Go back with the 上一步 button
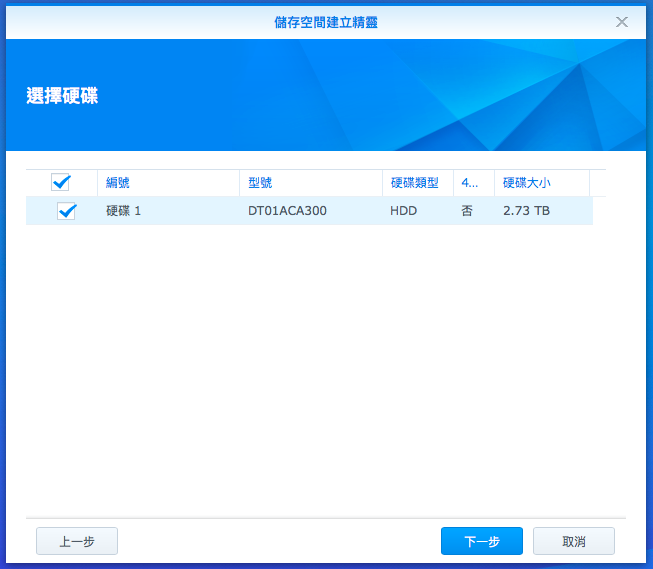Screen dimensions: 653x569 point(77,541)
